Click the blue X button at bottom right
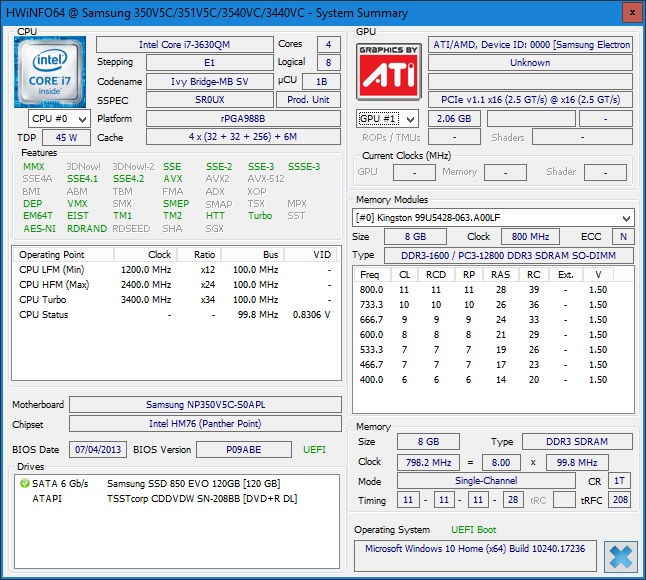 [x=619, y=557]
